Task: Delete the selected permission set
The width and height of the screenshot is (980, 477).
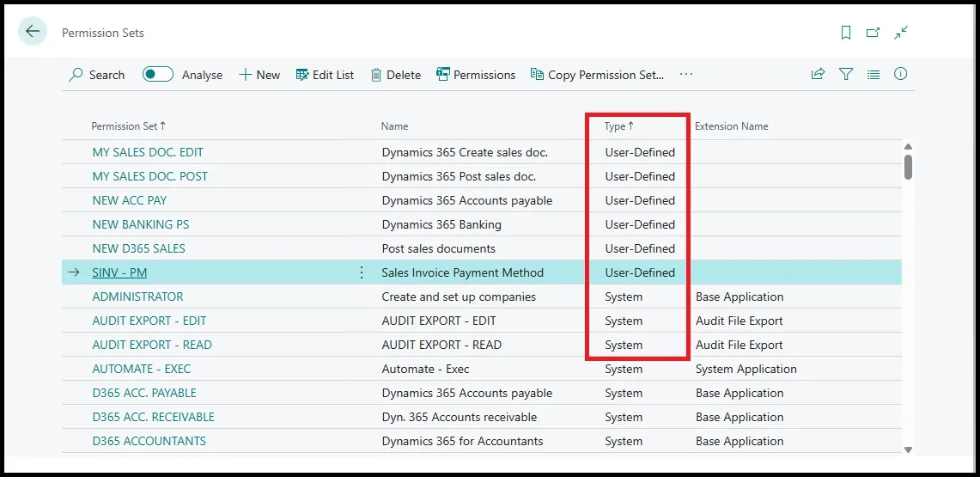Action: coord(396,75)
